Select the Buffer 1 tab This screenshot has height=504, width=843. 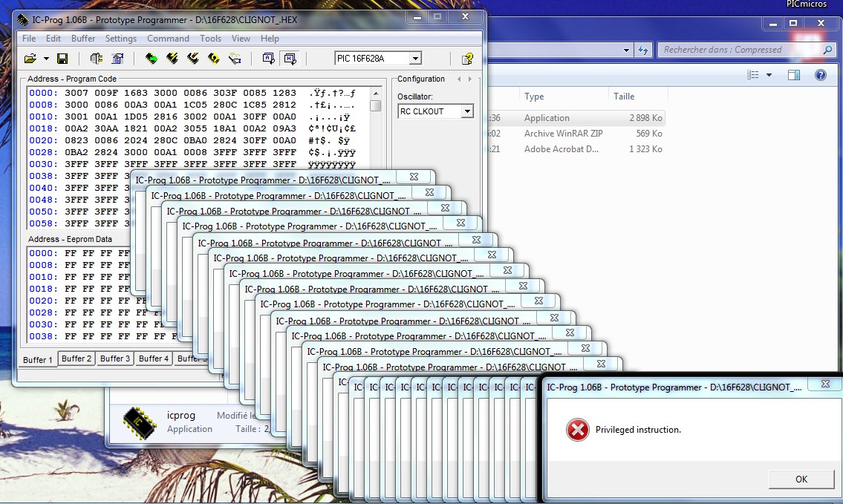[38, 359]
